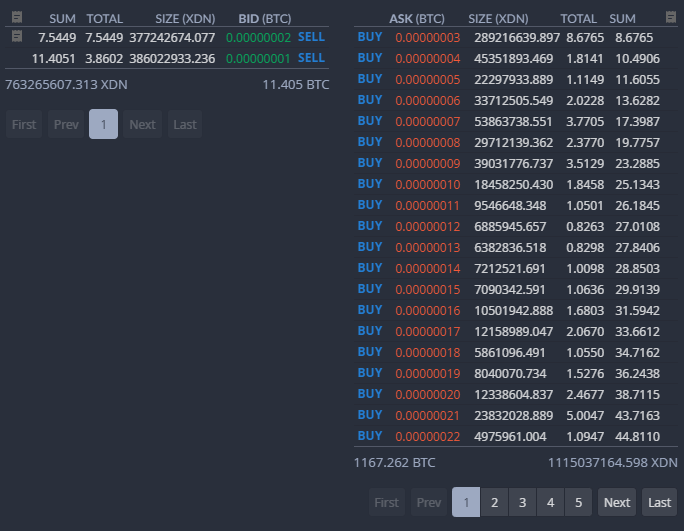The height and width of the screenshot is (531, 684).
Task: Click bid total value 3.8602
Action: tap(104, 58)
